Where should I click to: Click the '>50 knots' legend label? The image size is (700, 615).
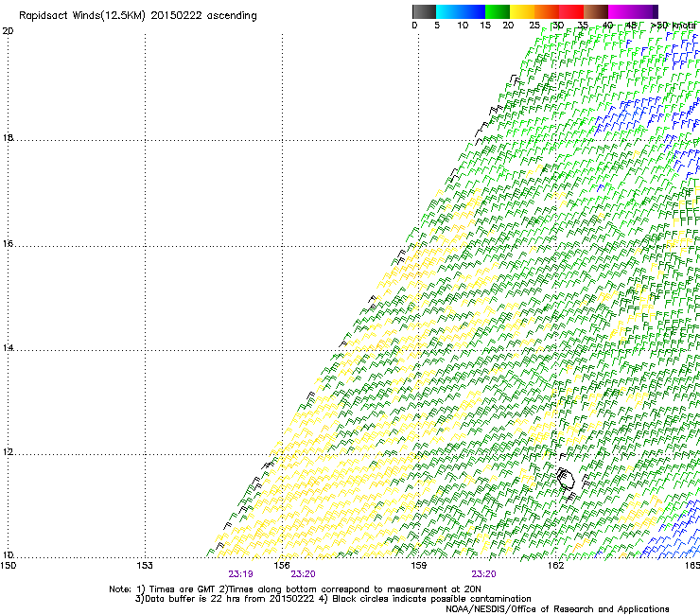coord(673,26)
